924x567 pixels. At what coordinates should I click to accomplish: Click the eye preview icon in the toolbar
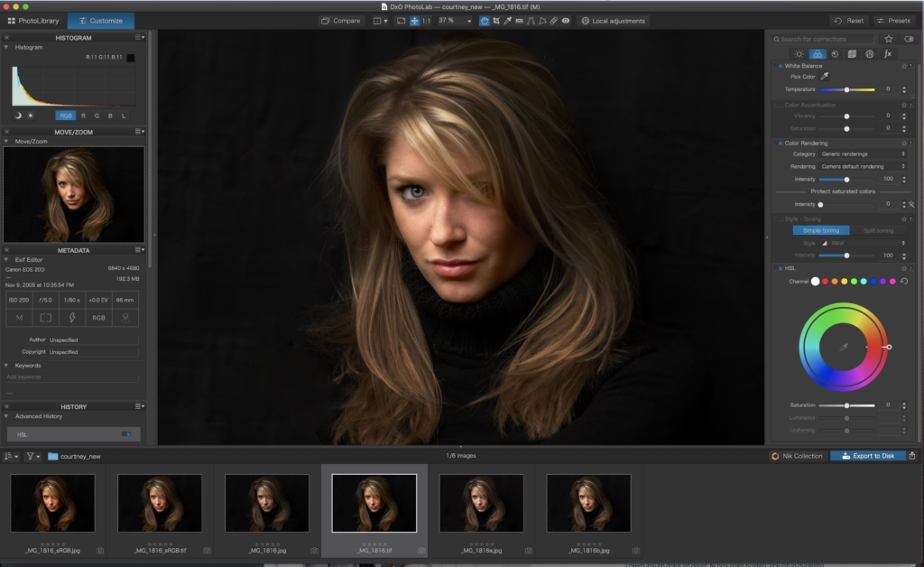[x=566, y=21]
